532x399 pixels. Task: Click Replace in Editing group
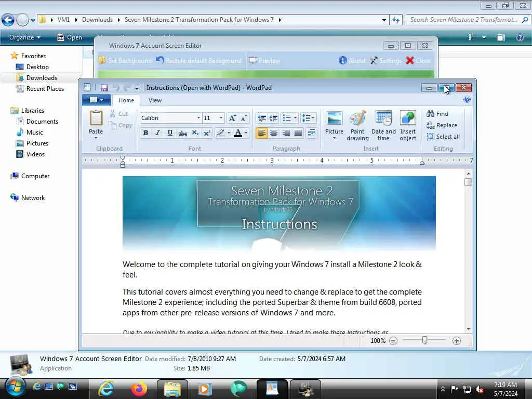coord(442,125)
